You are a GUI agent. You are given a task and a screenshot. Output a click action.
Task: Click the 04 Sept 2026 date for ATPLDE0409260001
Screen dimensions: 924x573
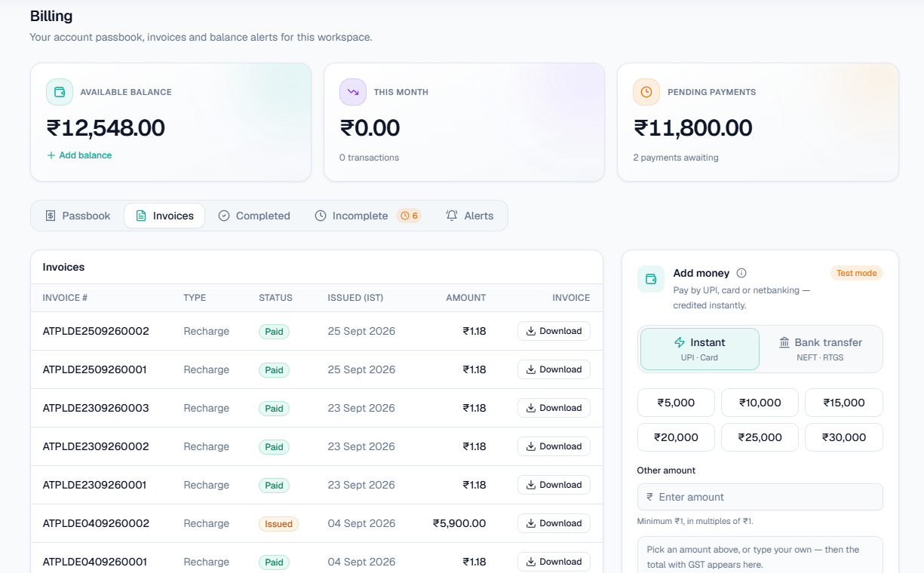[x=361, y=562]
